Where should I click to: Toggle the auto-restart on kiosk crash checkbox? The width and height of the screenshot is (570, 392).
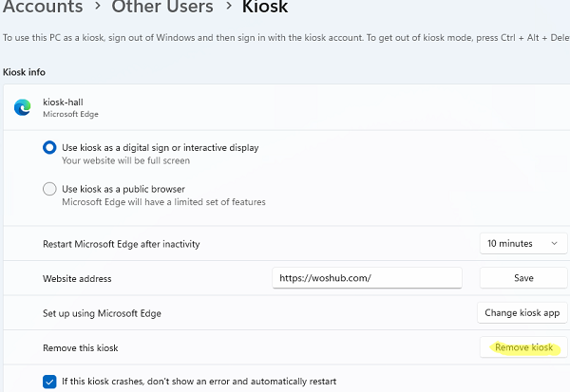[x=49, y=382]
